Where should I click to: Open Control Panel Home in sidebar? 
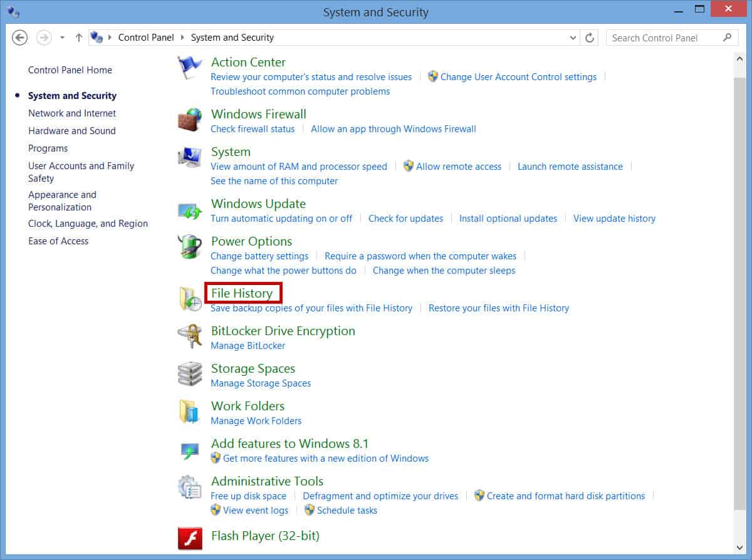(x=70, y=70)
